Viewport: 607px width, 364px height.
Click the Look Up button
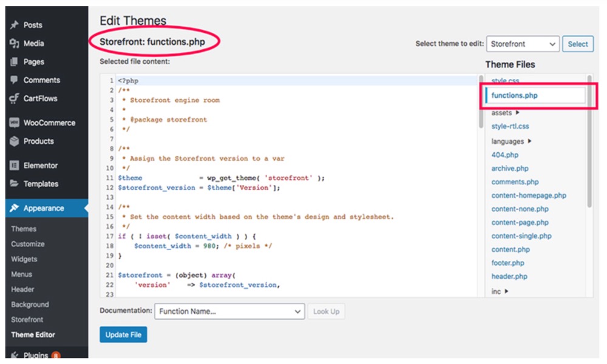[326, 311]
